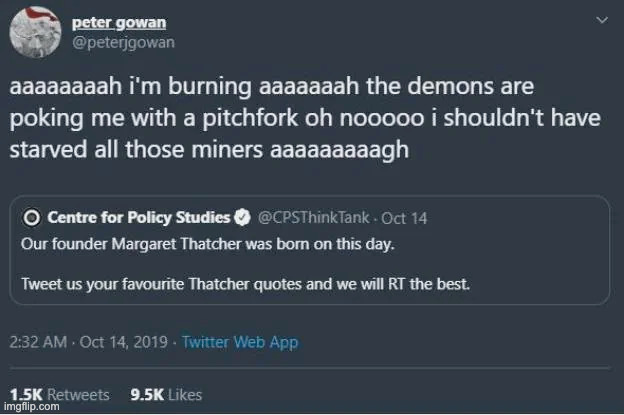
Task: Click the verified badge beside Centre for Policy Studies
Action: tap(242, 217)
